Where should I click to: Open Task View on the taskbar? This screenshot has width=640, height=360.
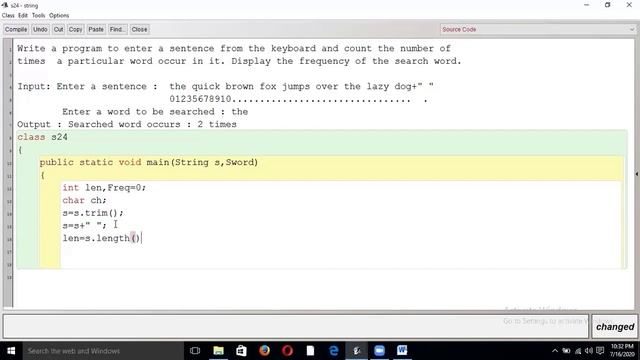[x=195, y=351]
